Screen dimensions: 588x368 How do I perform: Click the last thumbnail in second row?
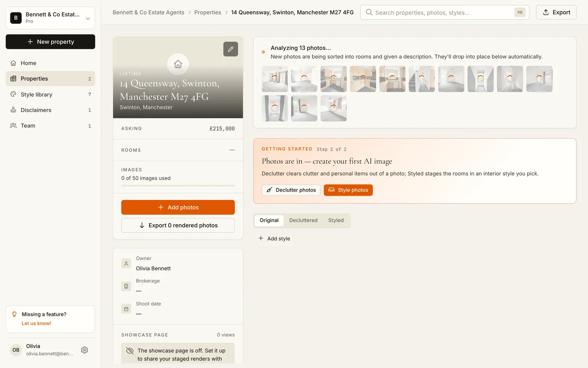click(x=333, y=108)
